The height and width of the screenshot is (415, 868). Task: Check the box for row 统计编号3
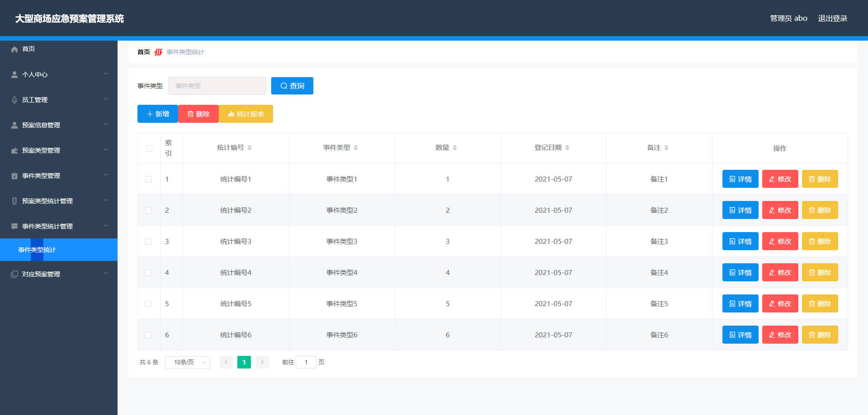pos(148,242)
